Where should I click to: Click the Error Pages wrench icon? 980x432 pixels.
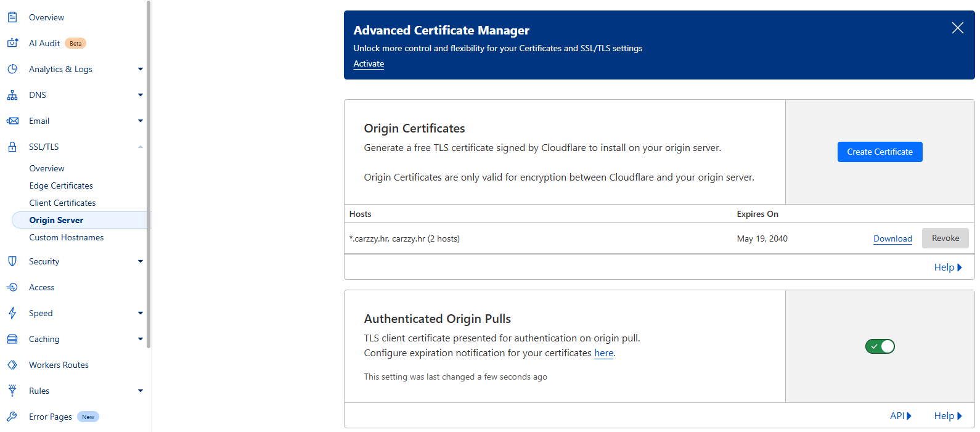pyautogui.click(x=12, y=417)
